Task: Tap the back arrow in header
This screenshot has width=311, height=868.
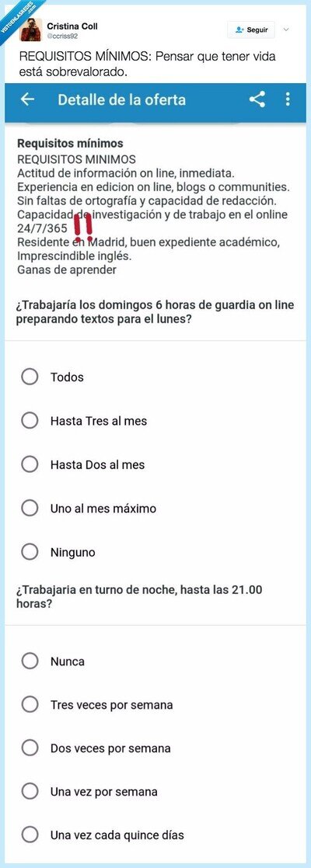Action: [27, 99]
